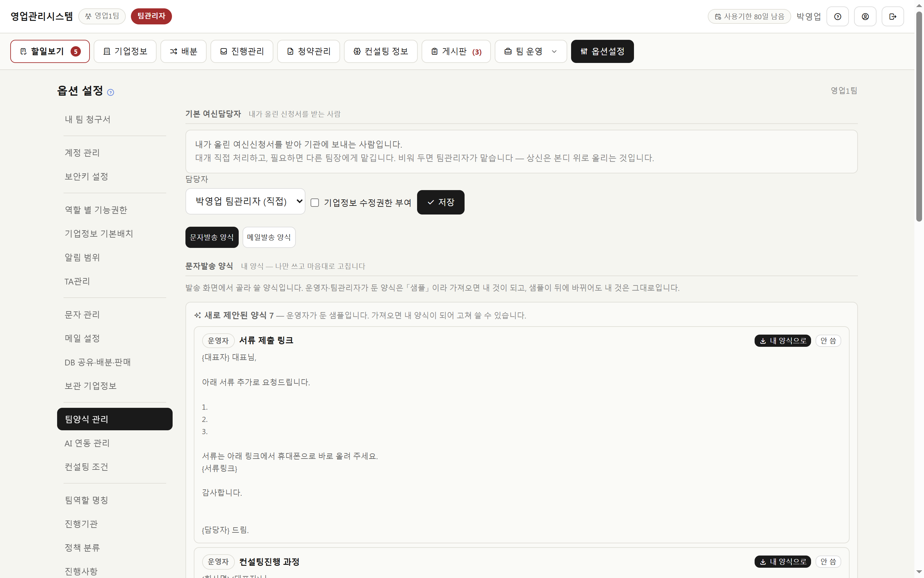Switch to the 진행관리 tab

[242, 51]
